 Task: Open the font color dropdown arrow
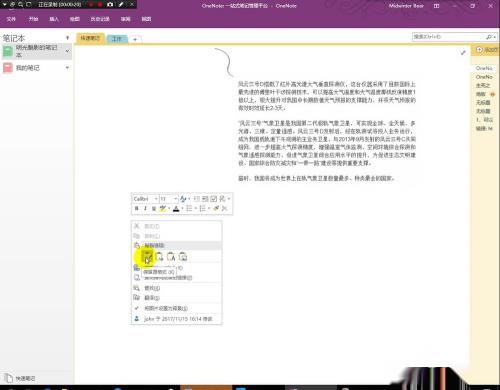tap(182, 209)
